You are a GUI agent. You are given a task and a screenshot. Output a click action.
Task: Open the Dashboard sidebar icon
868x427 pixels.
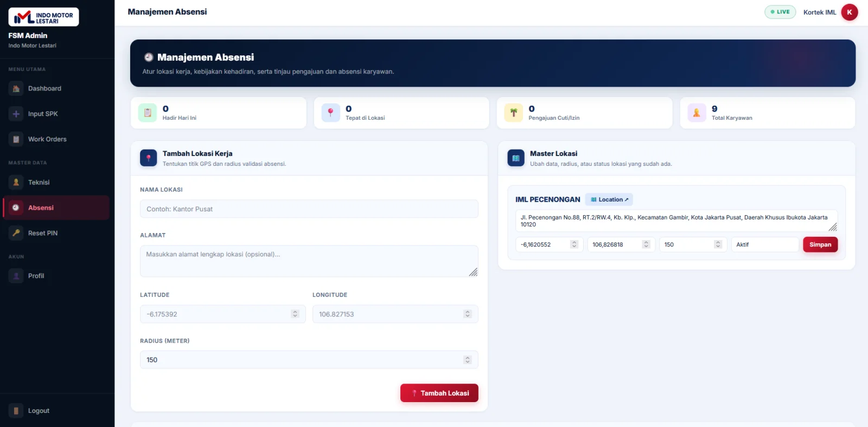pos(16,88)
